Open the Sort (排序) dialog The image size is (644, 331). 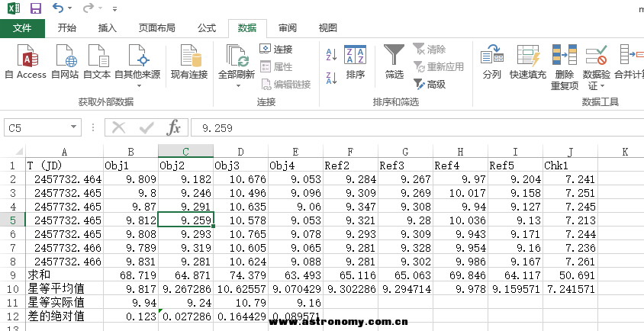pyautogui.click(x=356, y=62)
